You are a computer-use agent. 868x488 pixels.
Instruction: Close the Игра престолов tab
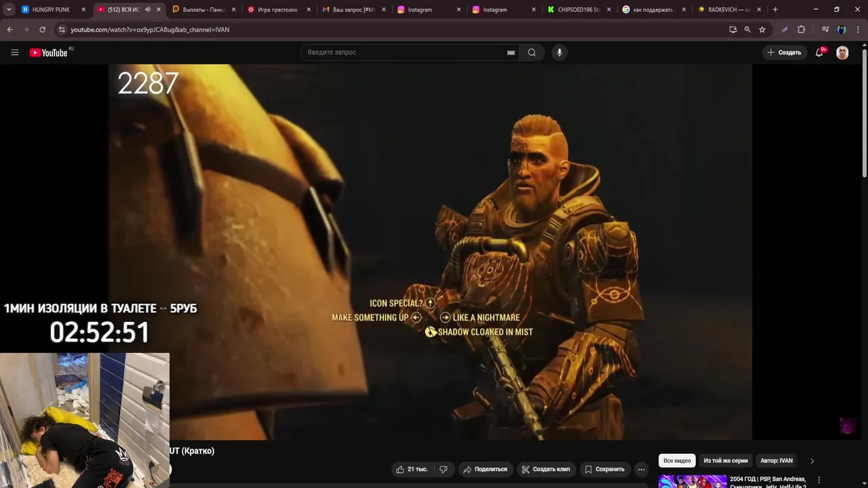click(x=309, y=9)
